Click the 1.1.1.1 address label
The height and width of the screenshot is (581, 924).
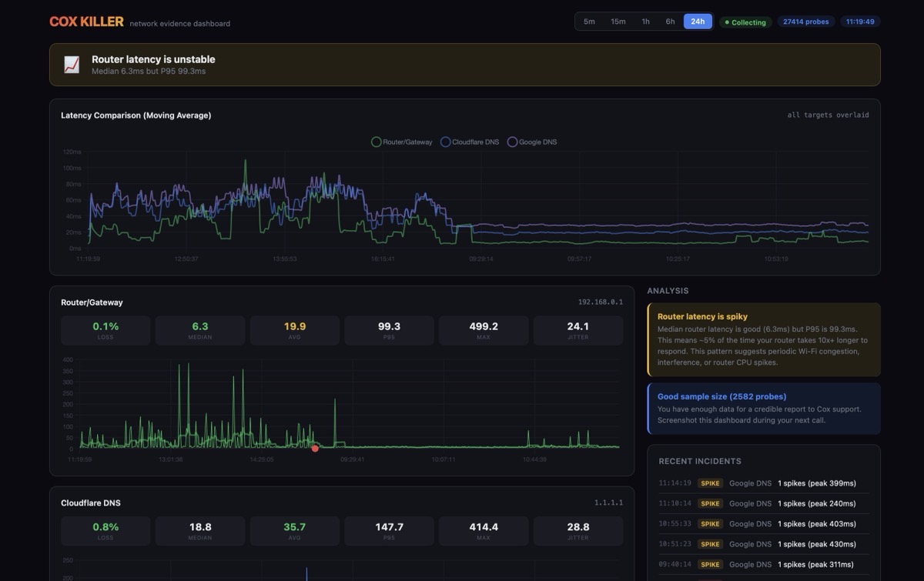(608, 503)
